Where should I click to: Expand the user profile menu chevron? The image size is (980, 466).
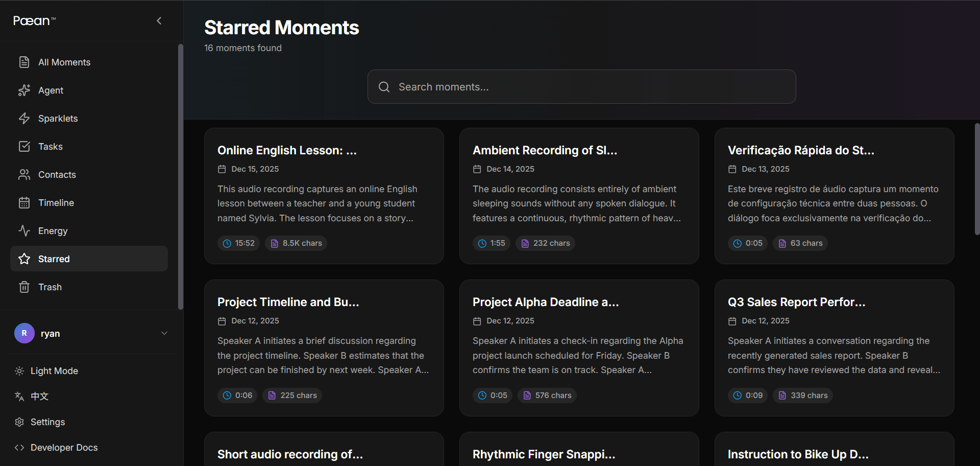click(x=164, y=333)
